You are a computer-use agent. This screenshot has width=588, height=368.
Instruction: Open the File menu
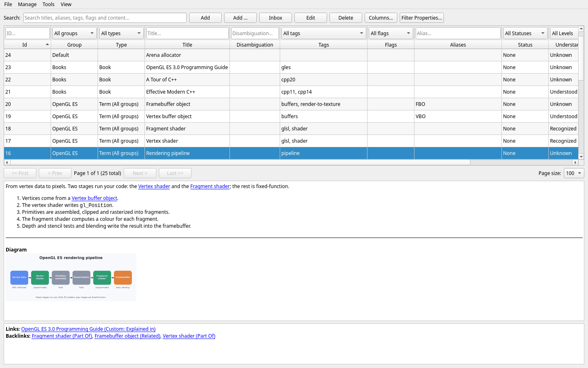click(8, 4)
